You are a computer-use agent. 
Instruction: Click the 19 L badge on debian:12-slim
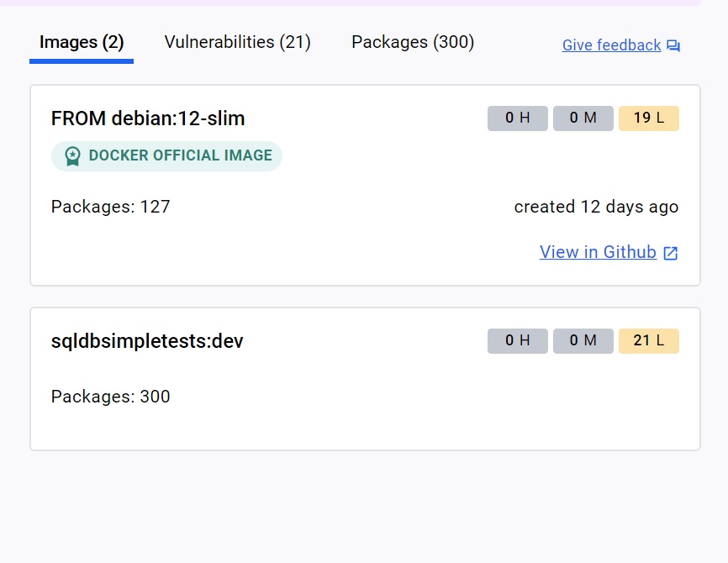click(x=649, y=118)
